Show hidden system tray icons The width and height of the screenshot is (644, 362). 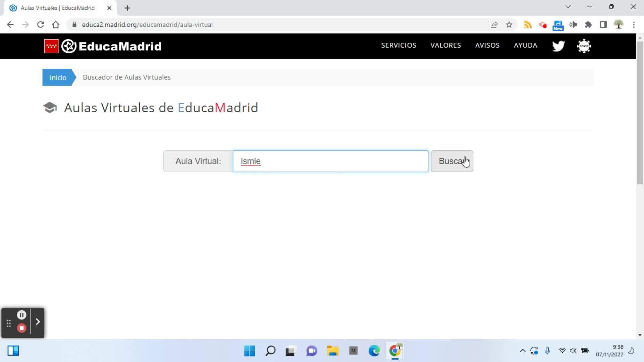523,351
